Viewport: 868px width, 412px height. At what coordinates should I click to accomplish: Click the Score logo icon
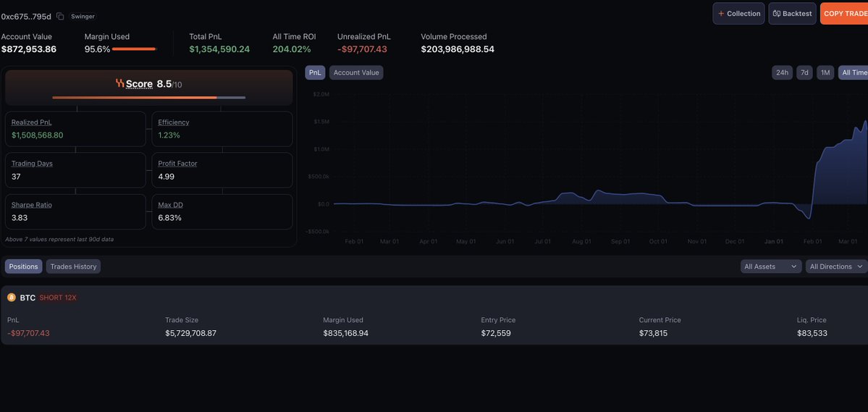pos(119,83)
